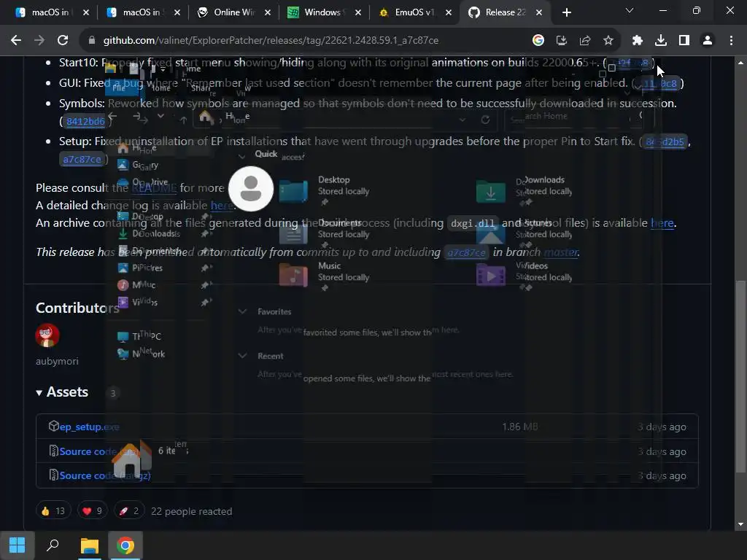Viewport: 747px width, 560px height.
Task: Click the install app icon in address bar
Action: pos(562,41)
